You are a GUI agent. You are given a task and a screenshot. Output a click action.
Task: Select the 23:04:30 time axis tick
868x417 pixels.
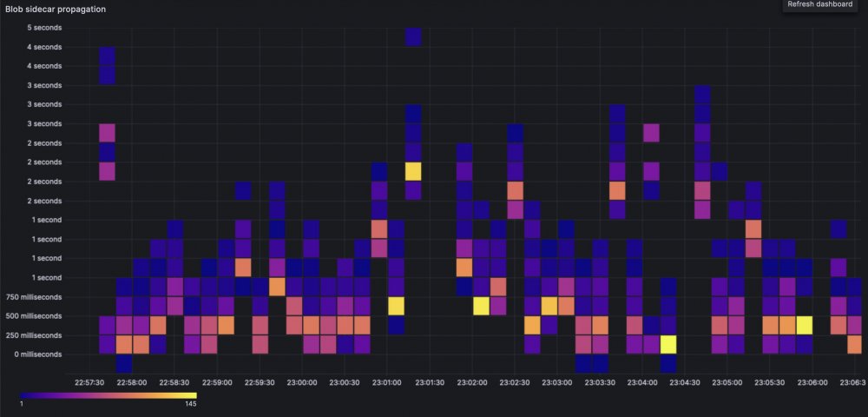tap(685, 382)
